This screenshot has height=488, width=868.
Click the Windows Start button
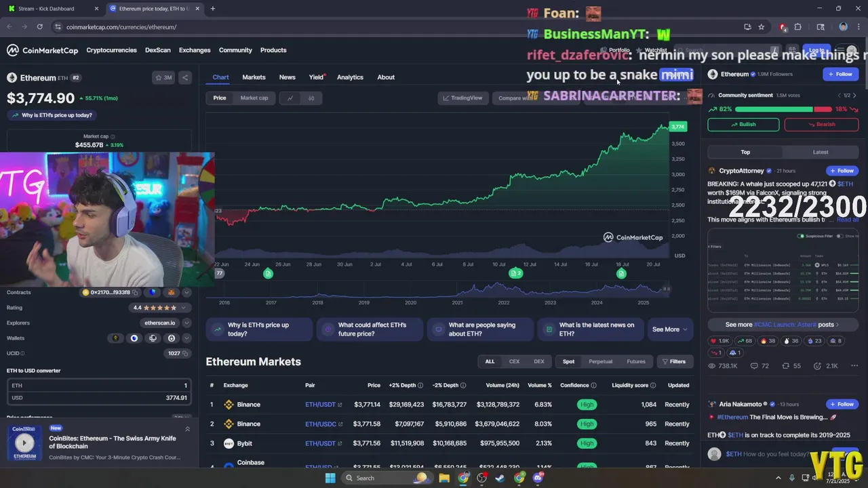[330, 478]
